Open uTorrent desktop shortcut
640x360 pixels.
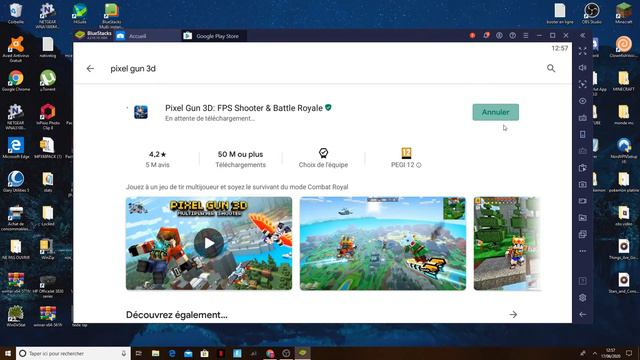click(48, 81)
